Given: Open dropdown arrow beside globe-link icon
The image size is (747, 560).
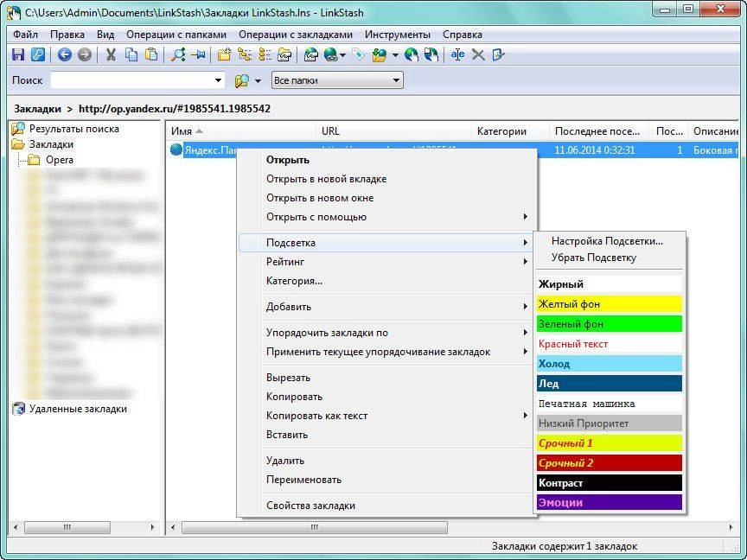Looking at the screenshot, I should (343, 55).
